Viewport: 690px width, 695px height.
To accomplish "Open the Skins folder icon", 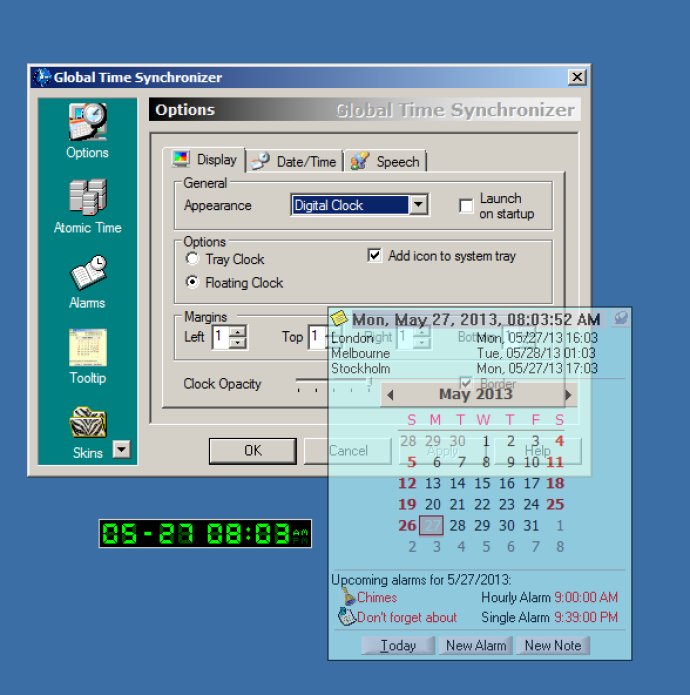I will tap(88, 422).
